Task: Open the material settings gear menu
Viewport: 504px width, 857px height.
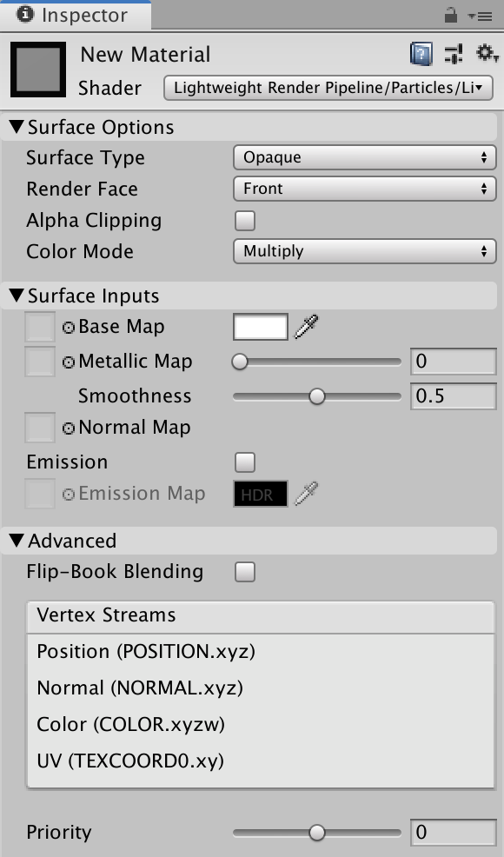Action: click(x=484, y=54)
